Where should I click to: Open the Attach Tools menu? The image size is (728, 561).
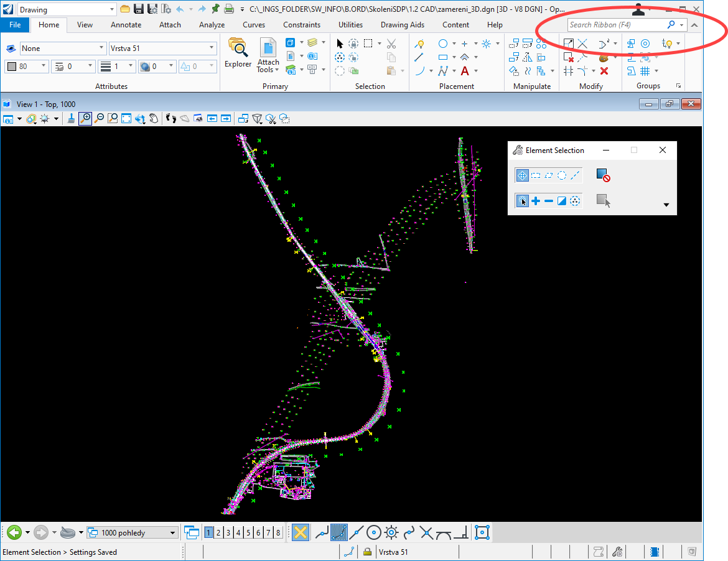point(268,56)
